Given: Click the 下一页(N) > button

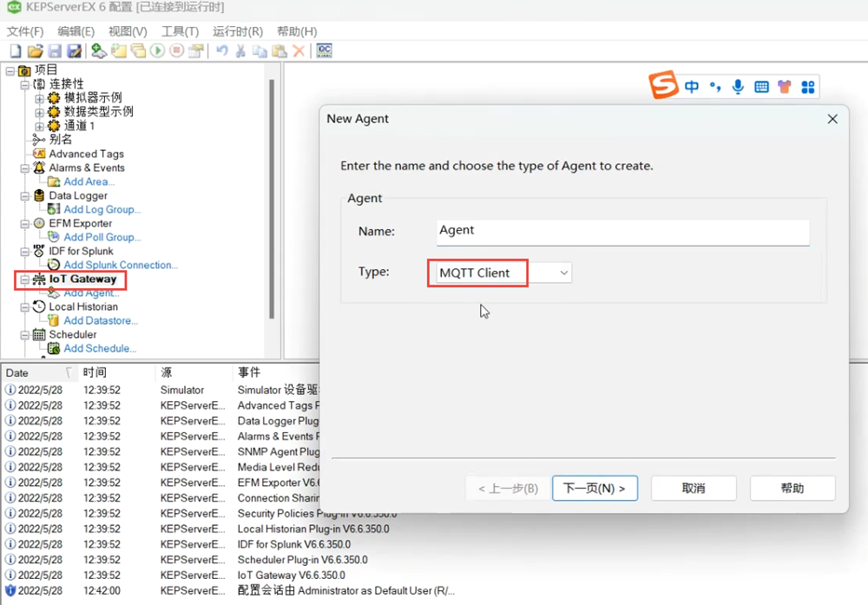Looking at the screenshot, I should click(x=595, y=488).
